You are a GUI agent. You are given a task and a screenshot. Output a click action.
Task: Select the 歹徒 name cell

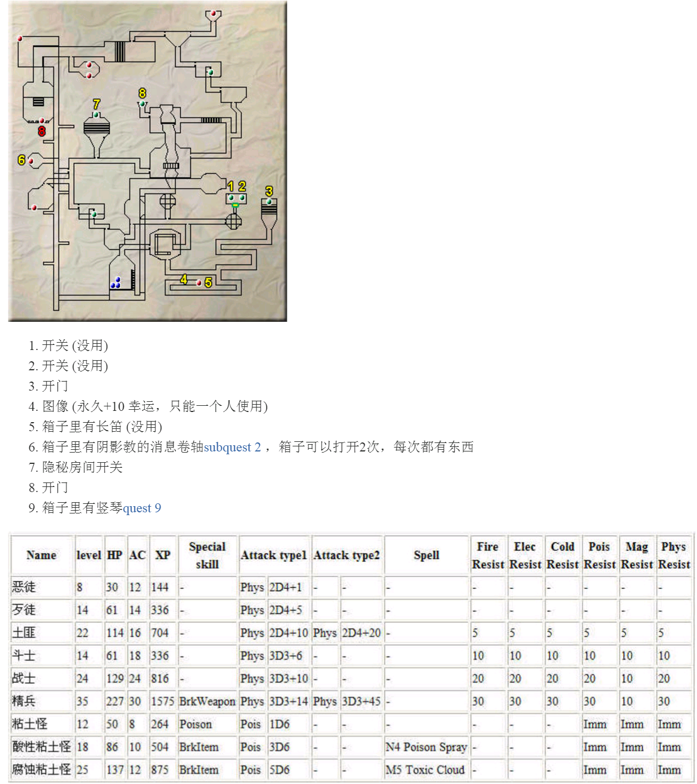[42, 610]
